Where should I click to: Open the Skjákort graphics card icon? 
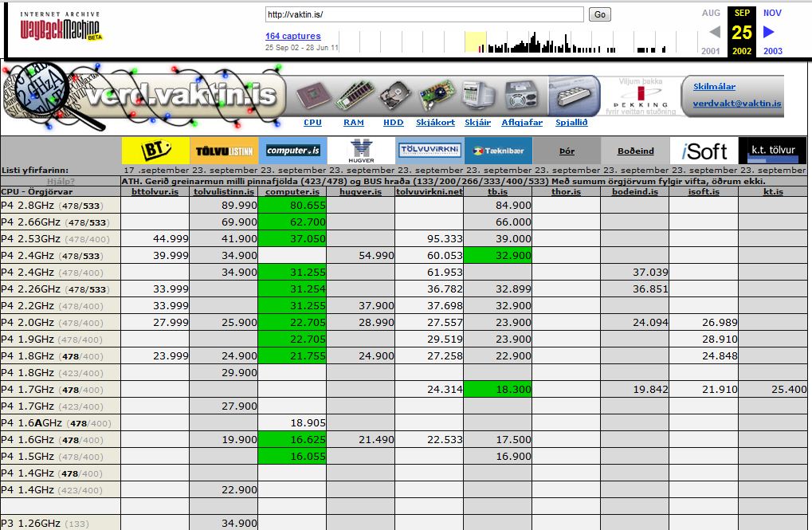coord(436,96)
